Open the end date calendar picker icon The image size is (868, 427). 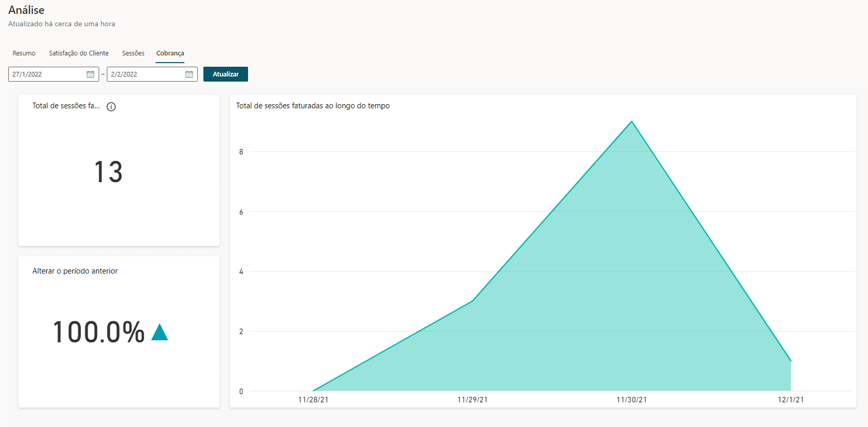click(189, 74)
